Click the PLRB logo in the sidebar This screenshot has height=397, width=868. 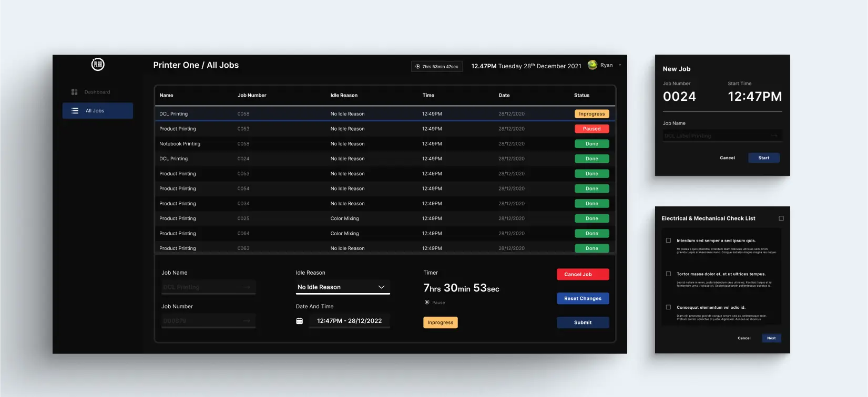pos(98,65)
